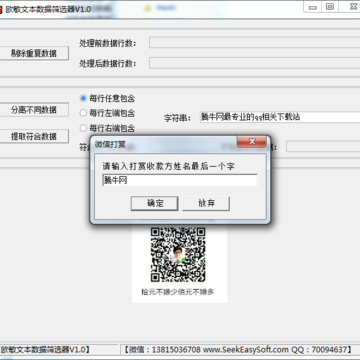The width and height of the screenshot is (360, 360).
Task: Click the 处理后数据行数 field
Action: coord(255,63)
